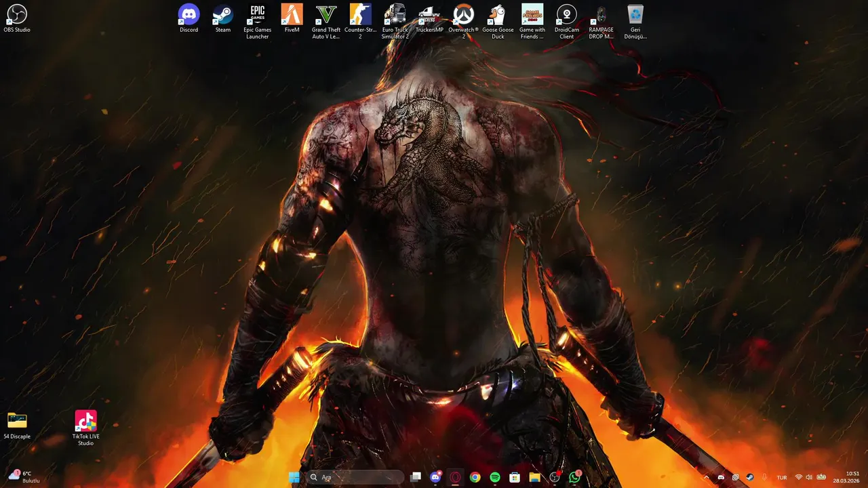Image resolution: width=868 pixels, height=488 pixels.
Task: Open volume control speaker icon in tray
Action: click(809, 477)
